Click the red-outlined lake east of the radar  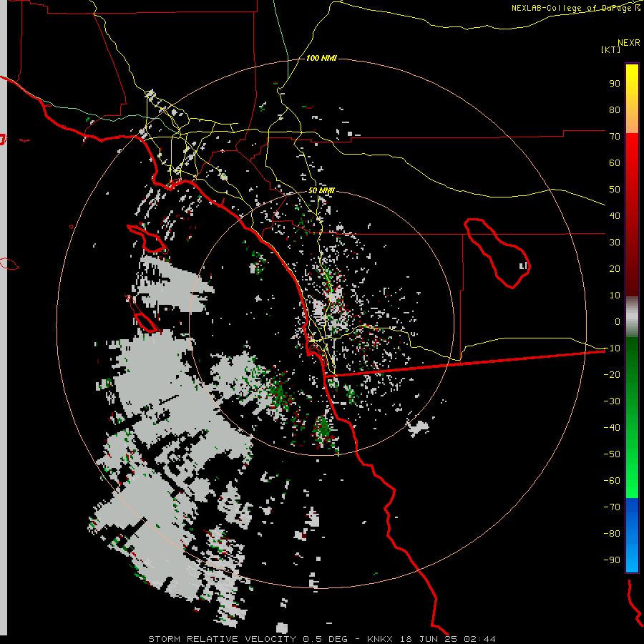(497, 253)
